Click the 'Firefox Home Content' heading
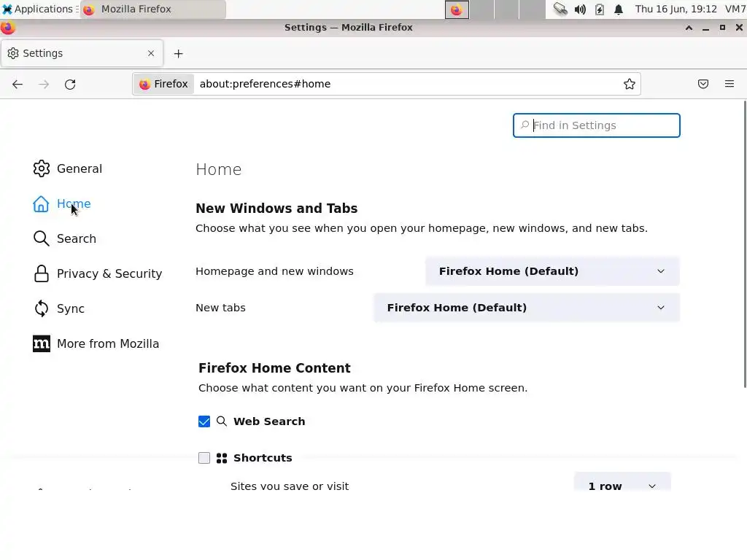Screen dimensions: 747x560 (x=274, y=368)
